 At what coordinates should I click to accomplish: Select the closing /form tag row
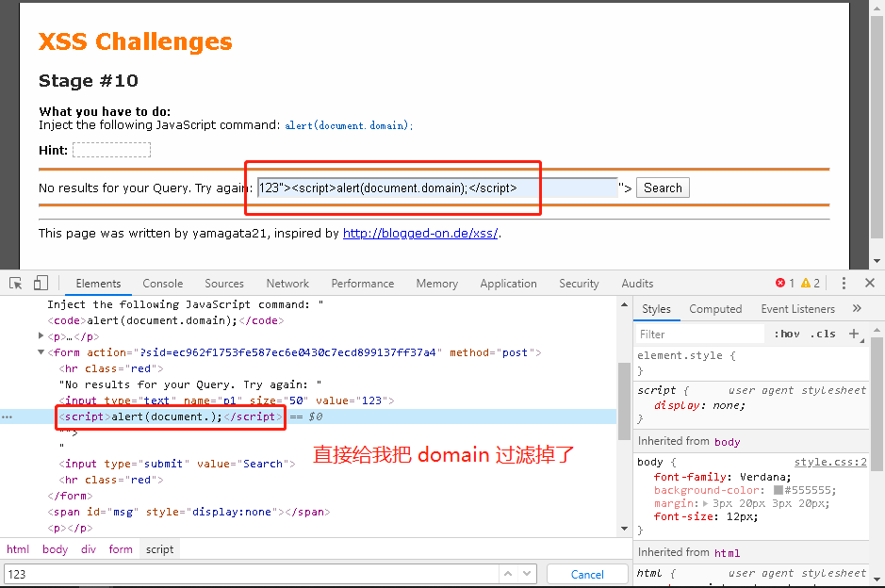pos(70,496)
